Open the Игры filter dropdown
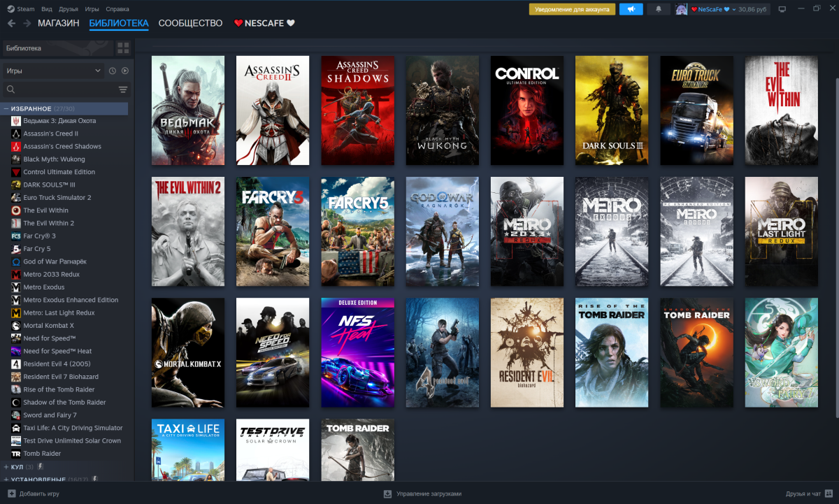The height and width of the screenshot is (504, 839). click(54, 71)
